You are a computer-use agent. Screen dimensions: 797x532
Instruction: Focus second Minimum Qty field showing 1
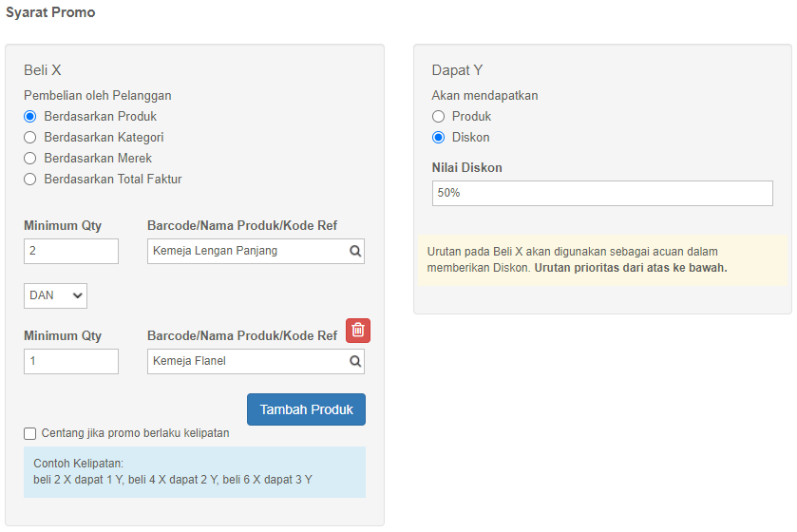[x=71, y=361]
